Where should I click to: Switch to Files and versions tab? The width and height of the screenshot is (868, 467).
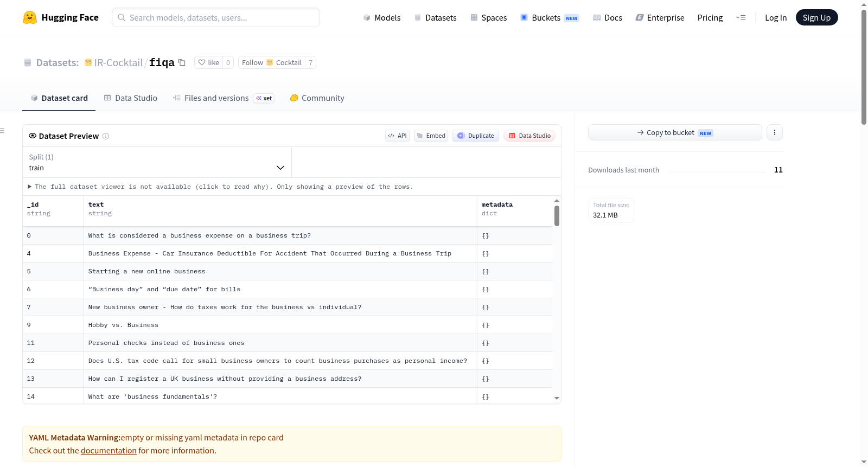224,98
